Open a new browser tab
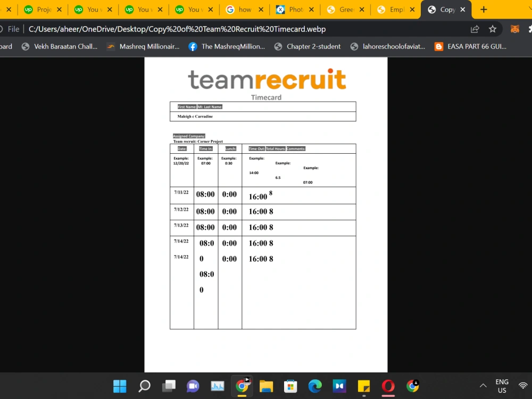Viewport: 532px width, 399px height. click(x=483, y=9)
